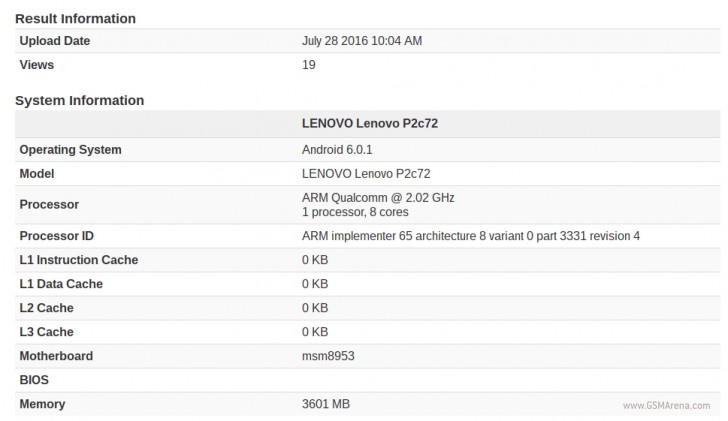Screen dimensions: 728x421
Task: Select the Android 6.0.1 value
Action: pos(337,150)
